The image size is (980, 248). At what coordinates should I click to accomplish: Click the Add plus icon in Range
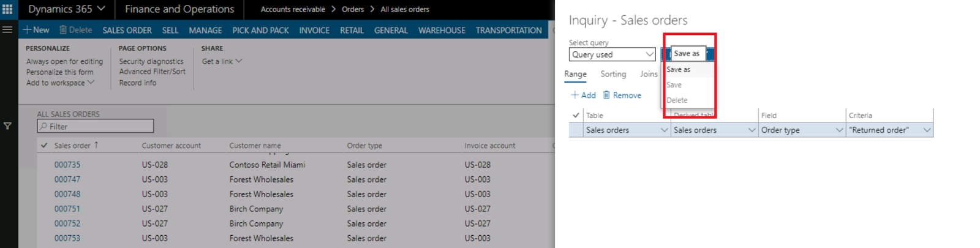point(575,95)
